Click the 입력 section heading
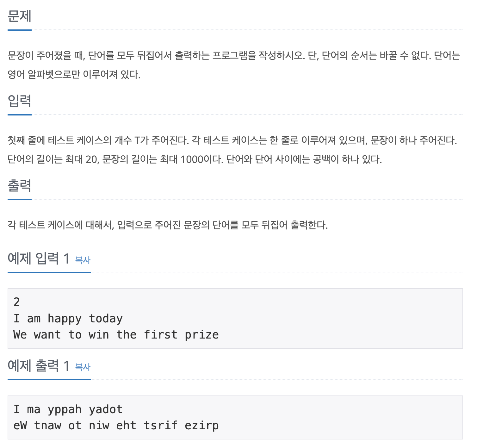Viewport: 477px width, 448px height. [x=19, y=101]
